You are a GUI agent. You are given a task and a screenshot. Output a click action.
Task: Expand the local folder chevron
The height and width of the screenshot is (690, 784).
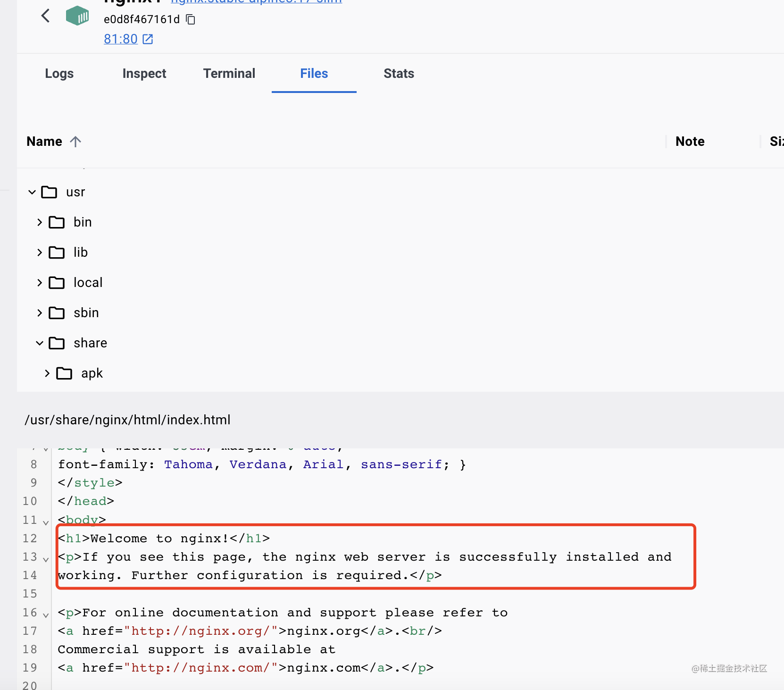pos(40,283)
